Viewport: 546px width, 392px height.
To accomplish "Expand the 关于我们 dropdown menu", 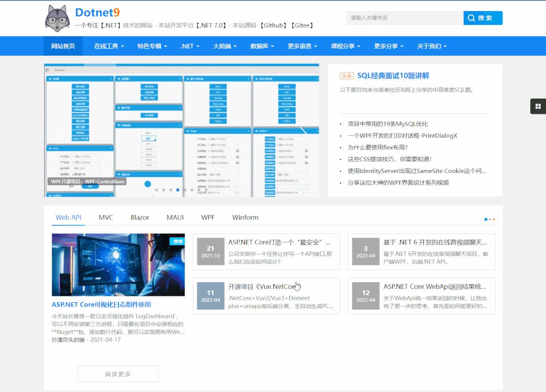I will tap(432, 46).
